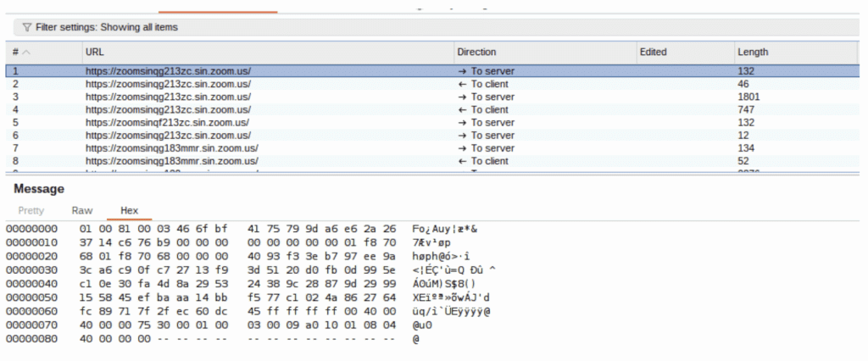Viewport: 868px width, 361px height.
Task: Select message row 3 with length 1801
Action: (431, 97)
